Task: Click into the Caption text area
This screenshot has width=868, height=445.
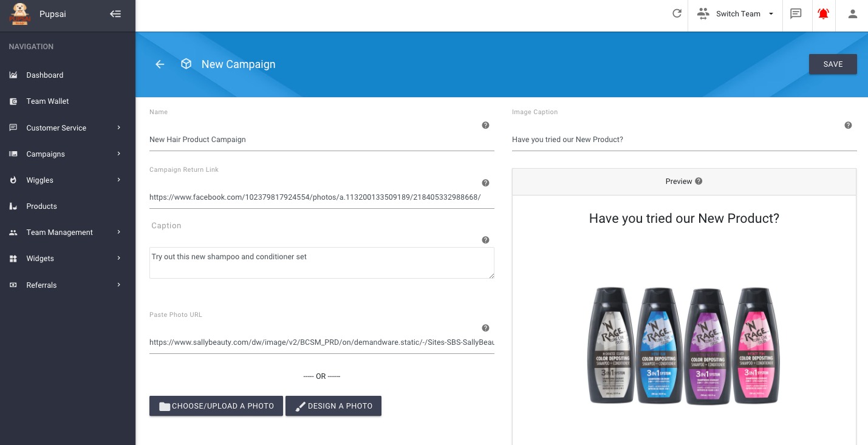Action: [321, 263]
